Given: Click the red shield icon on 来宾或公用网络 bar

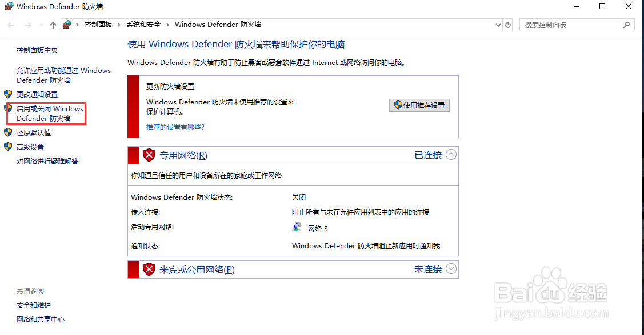Looking at the screenshot, I should [149, 268].
